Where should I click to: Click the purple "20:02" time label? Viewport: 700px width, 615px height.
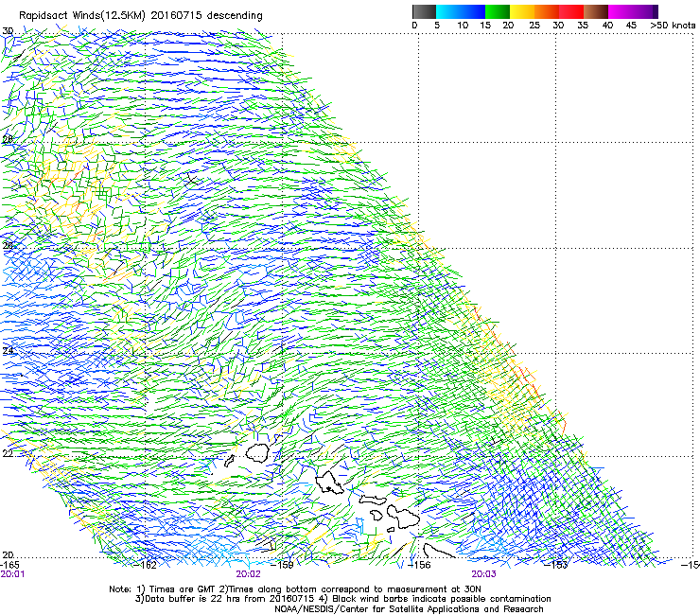pos(248,574)
